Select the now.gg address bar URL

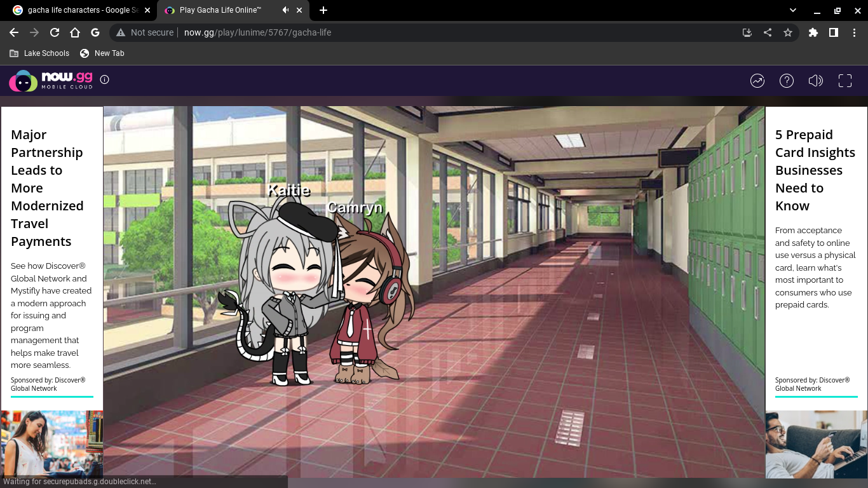coord(257,32)
